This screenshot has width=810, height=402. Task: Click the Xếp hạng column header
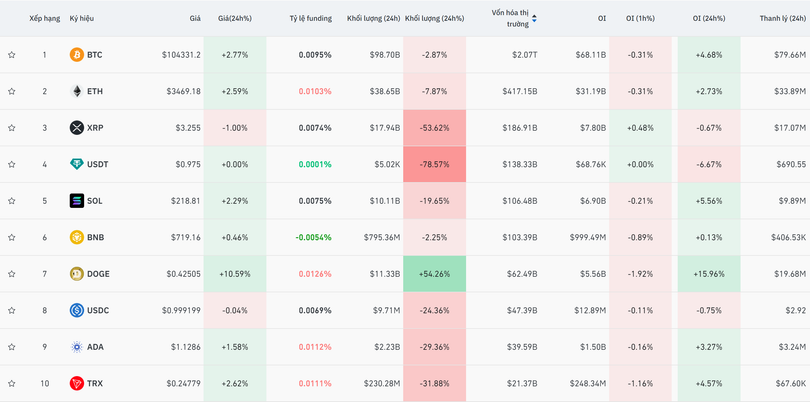[x=44, y=18]
